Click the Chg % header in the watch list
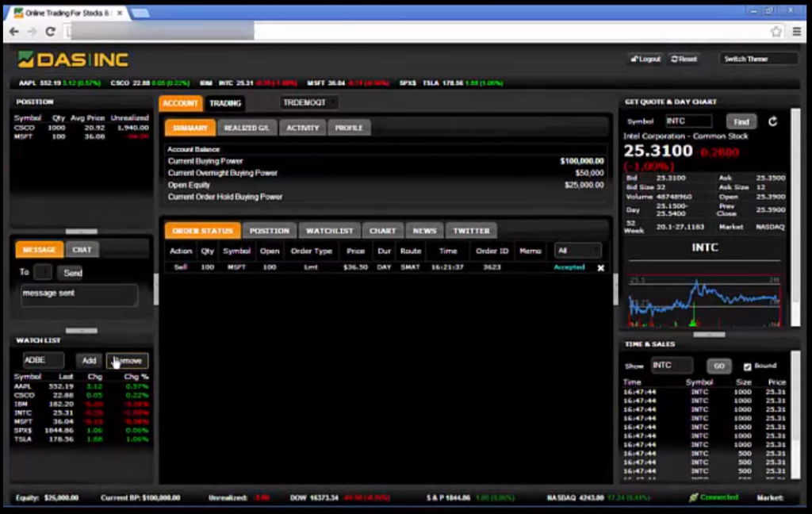Screen dimensions: 812x514 [x=136, y=377]
